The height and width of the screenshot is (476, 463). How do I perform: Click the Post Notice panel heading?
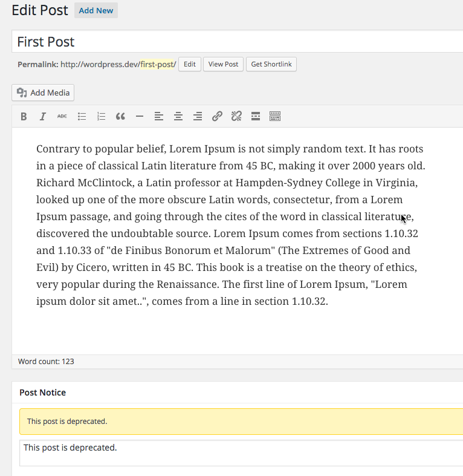42,393
